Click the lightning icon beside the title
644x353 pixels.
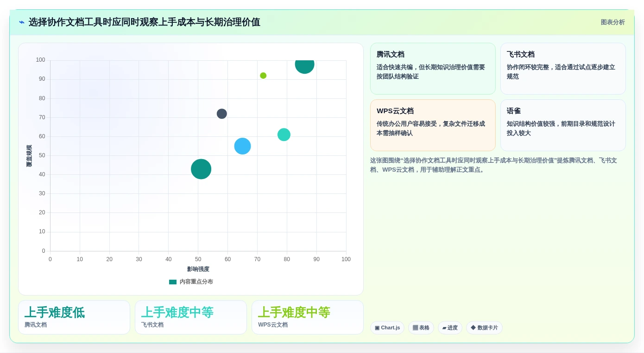(22, 22)
